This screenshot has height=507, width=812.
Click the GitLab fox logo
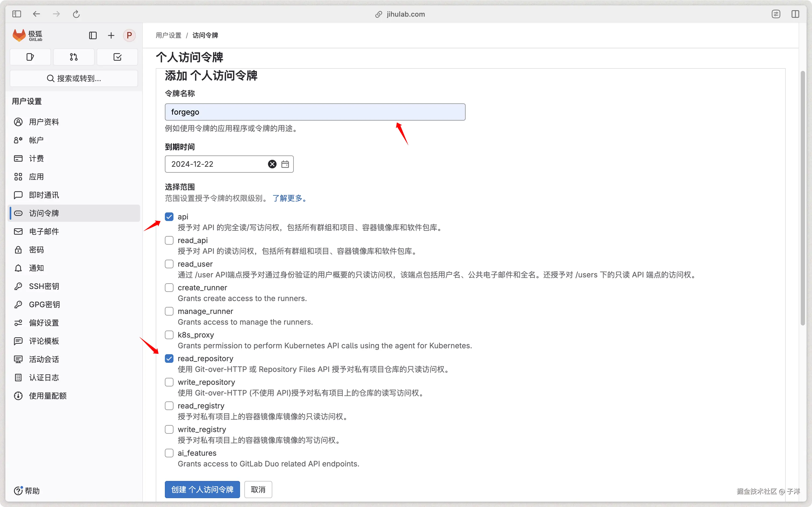[x=19, y=35]
